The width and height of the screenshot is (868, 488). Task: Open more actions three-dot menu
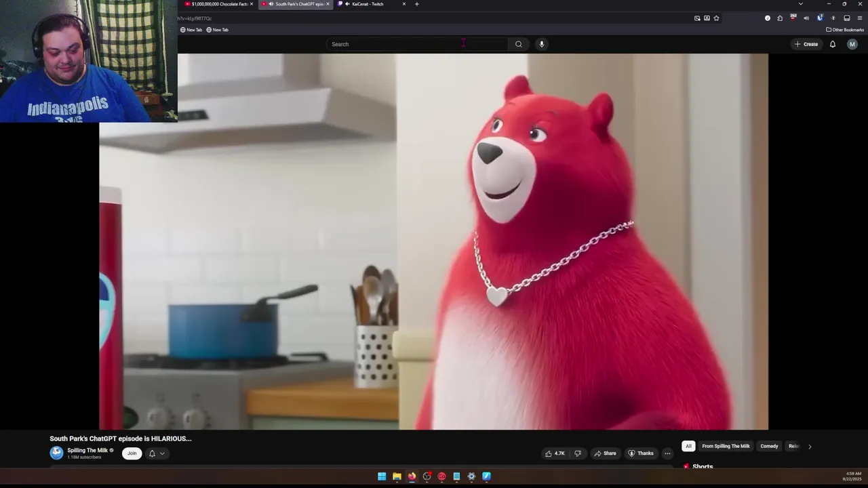pyautogui.click(x=667, y=453)
